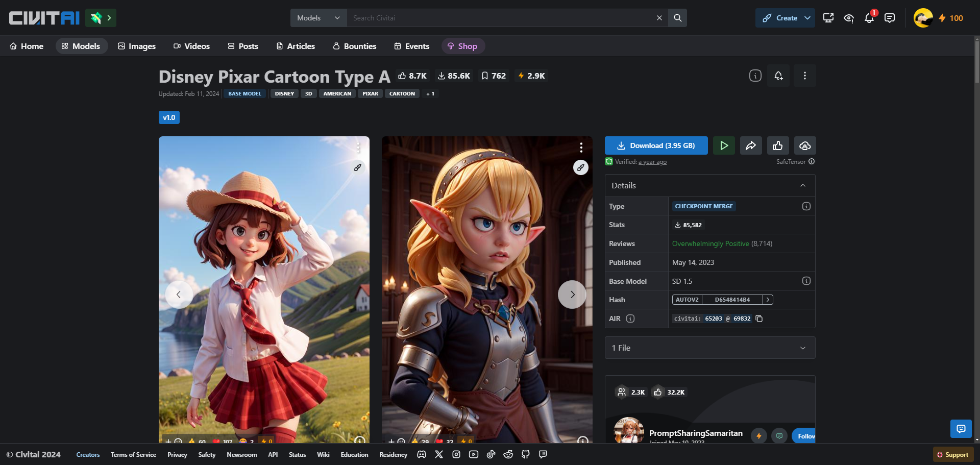Open the Images tab

(136, 46)
